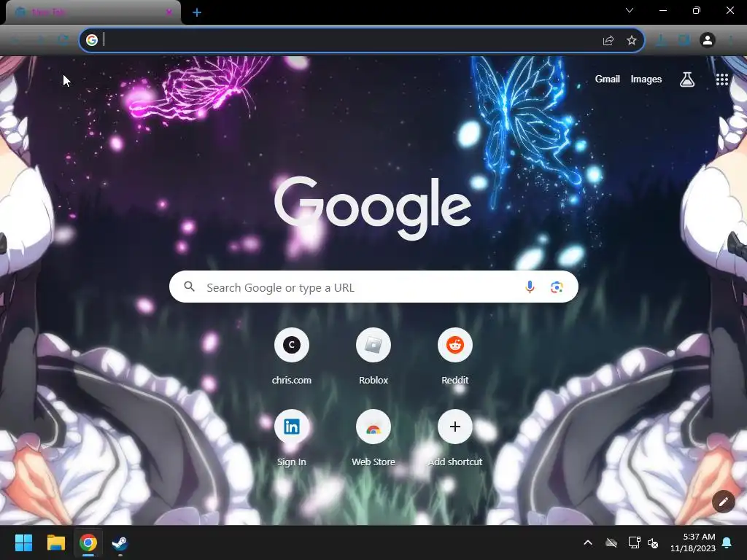Open volume control in system tray
747x560 pixels.
point(653,542)
